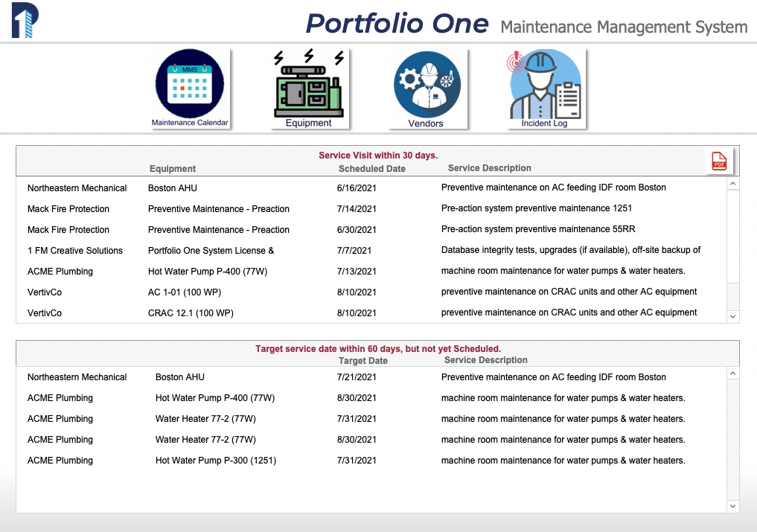Image resolution: width=757 pixels, height=532 pixels.
Task: Click Hot Water Pump P-400 scheduled 7/13/2021
Action: 208,272
